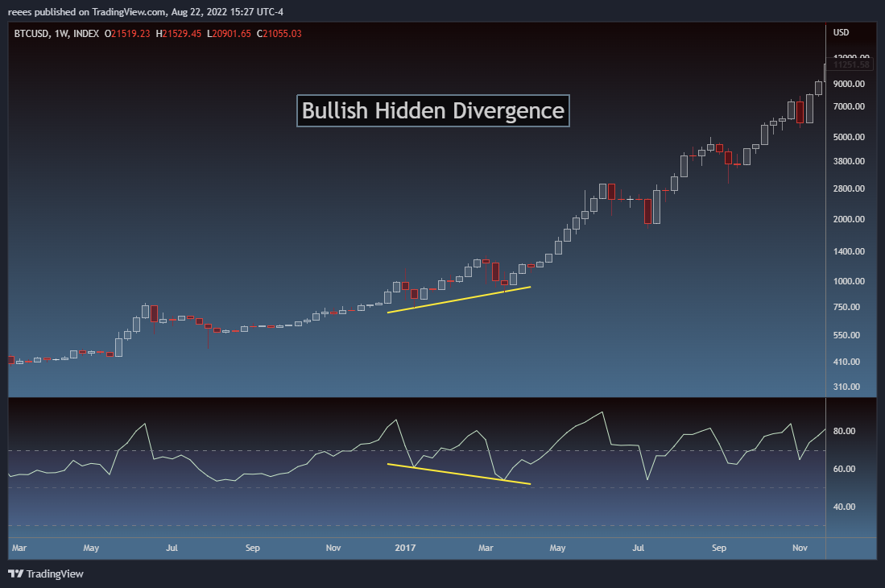Viewport: 885px width, 588px height.
Task: Click the 40.00 RSI axis label
Action: point(845,506)
